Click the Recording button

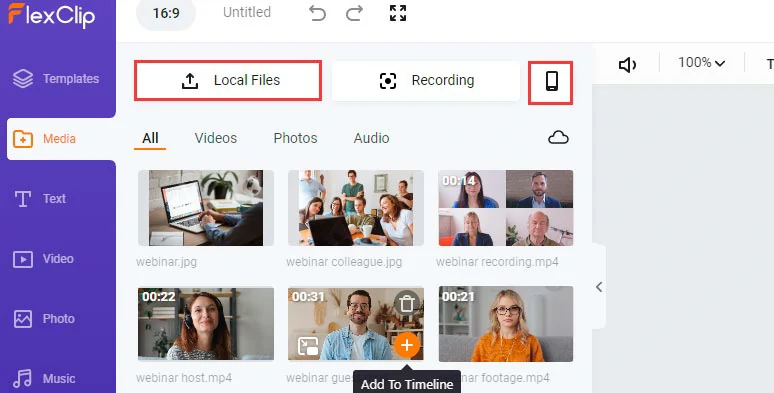tap(426, 80)
